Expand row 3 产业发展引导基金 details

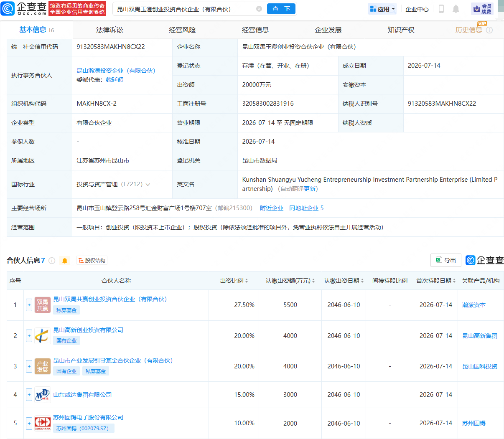point(29,366)
